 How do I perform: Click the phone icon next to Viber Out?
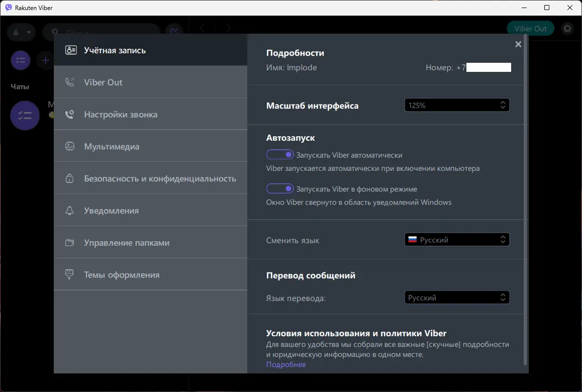pos(70,82)
